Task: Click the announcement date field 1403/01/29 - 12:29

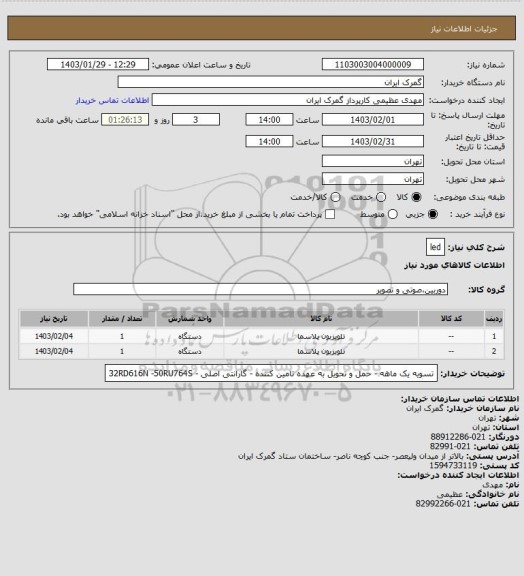Action: [x=98, y=65]
